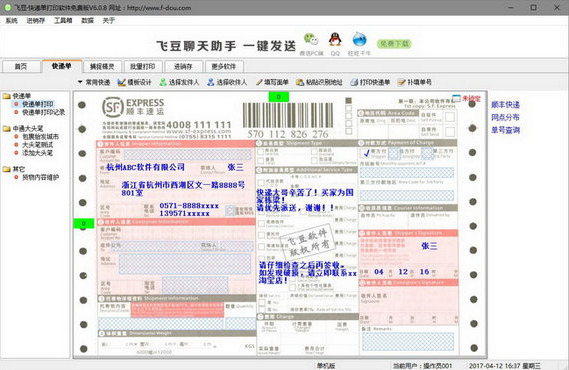The width and height of the screenshot is (569, 370).
Task: Select the 填写面单 pencil tool
Action: click(x=259, y=82)
